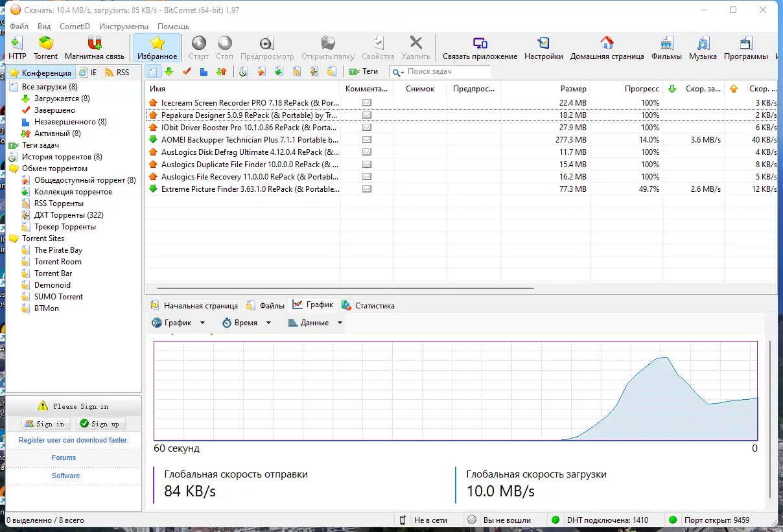
Task: Expand the График dropdown
Action: 178,323
